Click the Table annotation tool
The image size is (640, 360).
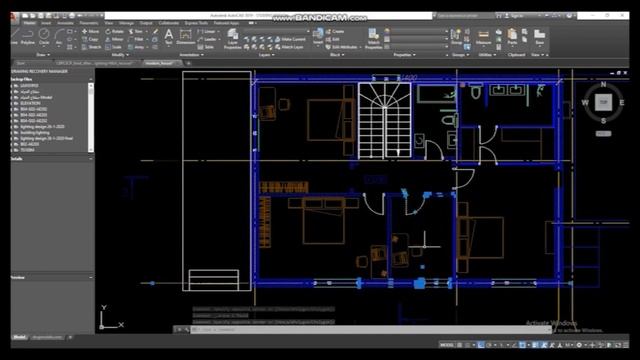coord(206,47)
